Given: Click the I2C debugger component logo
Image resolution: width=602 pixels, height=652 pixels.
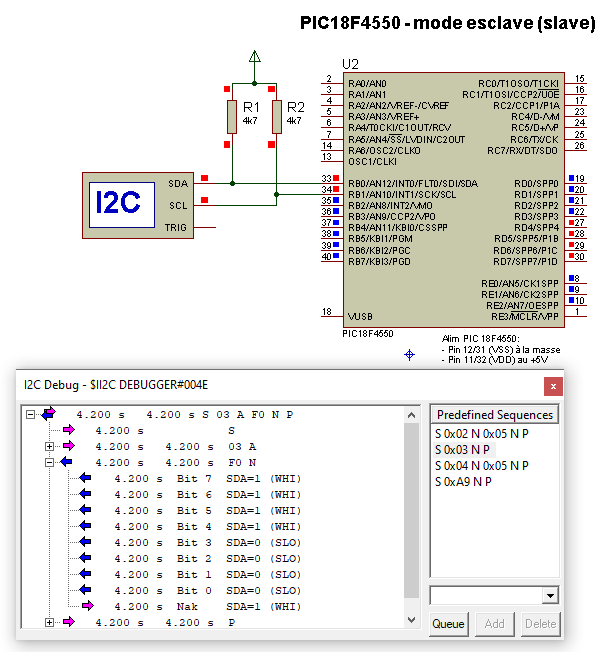Looking at the screenshot, I should [x=122, y=205].
